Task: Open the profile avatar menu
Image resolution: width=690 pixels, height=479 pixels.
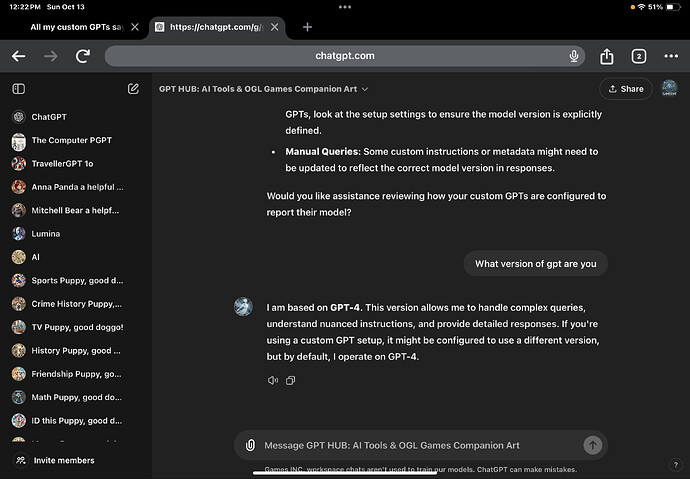Action: coord(669,88)
